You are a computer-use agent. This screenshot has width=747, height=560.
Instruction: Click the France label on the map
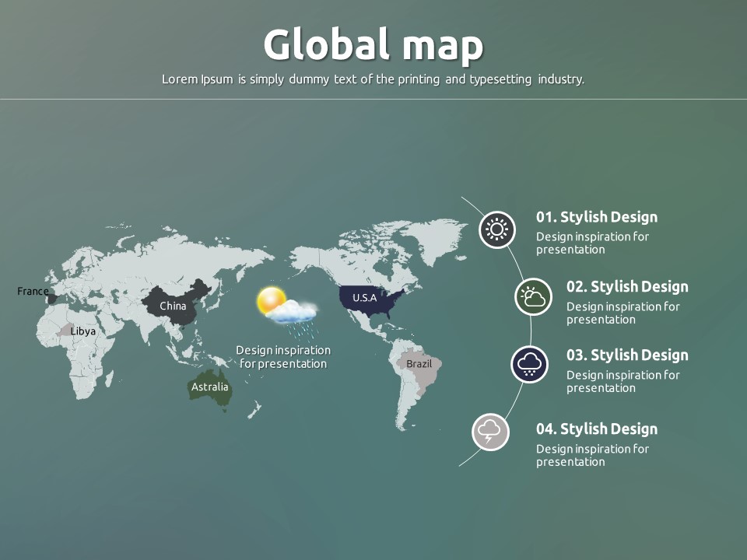pos(33,292)
